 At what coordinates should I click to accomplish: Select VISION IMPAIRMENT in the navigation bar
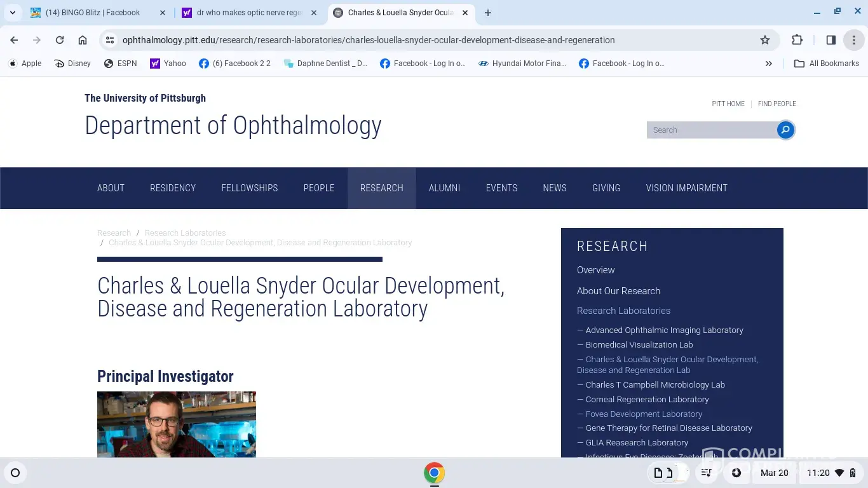pos(686,188)
